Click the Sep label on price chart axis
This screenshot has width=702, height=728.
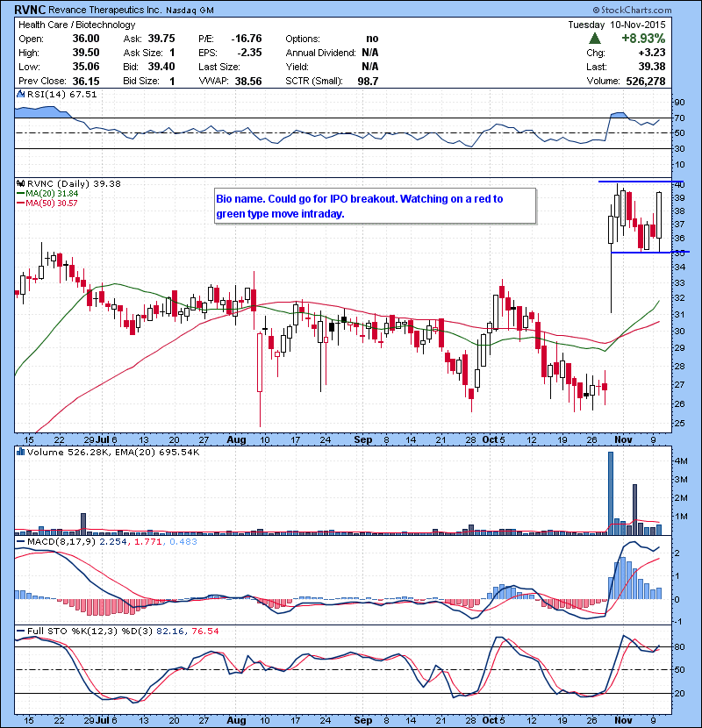363,439
